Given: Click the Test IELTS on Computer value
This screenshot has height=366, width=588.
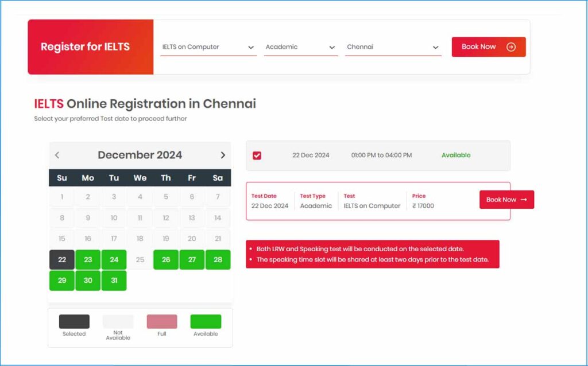Looking at the screenshot, I should (x=372, y=206).
